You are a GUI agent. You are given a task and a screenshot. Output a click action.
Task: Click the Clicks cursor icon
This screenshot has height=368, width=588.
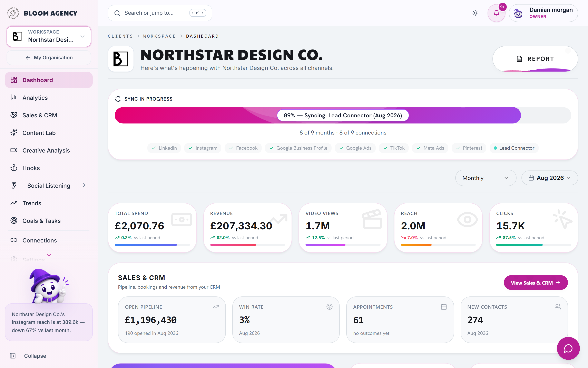562,219
